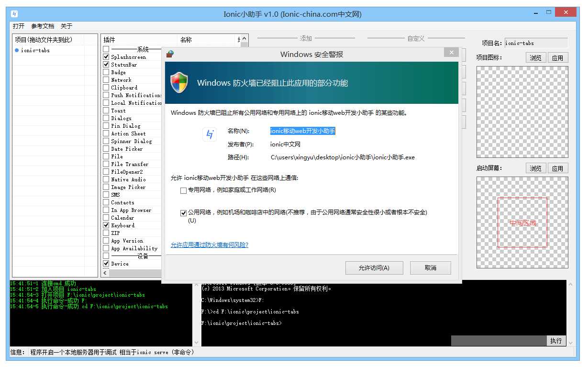Enable the Network plugin checkbox
The image size is (588, 367).
(x=106, y=80)
